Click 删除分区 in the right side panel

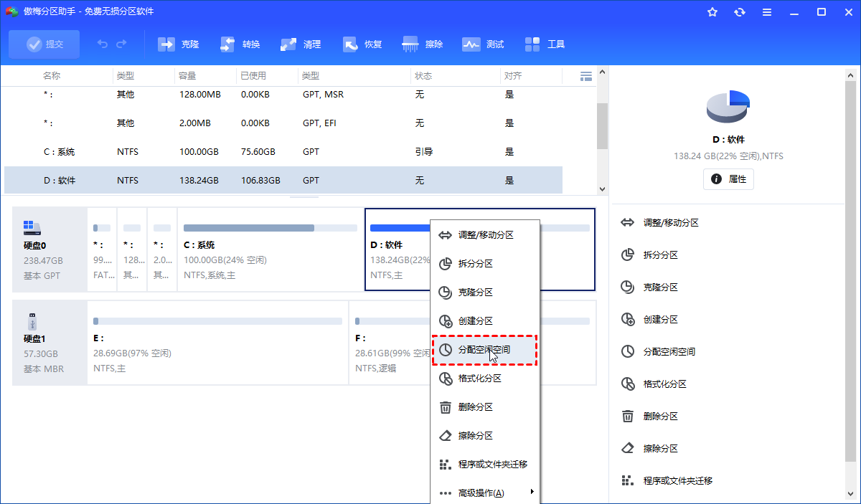tap(660, 417)
